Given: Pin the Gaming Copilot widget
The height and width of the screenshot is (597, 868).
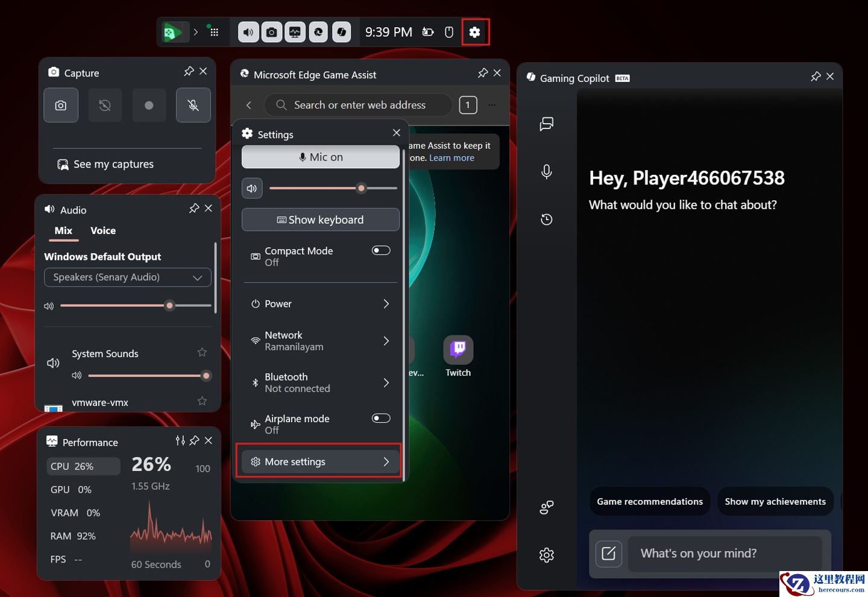Looking at the screenshot, I should point(816,77).
